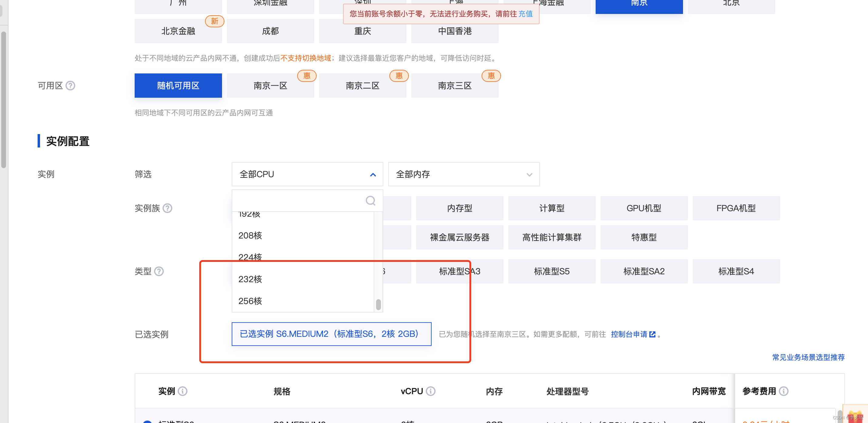
Task: Select 随机可用区 availability zone
Action: click(x=178, y=86)
